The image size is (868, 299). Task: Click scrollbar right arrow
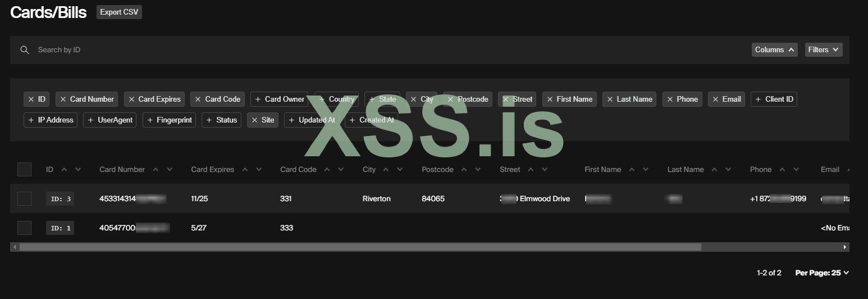pyautogui.click(x=845, y=247)
